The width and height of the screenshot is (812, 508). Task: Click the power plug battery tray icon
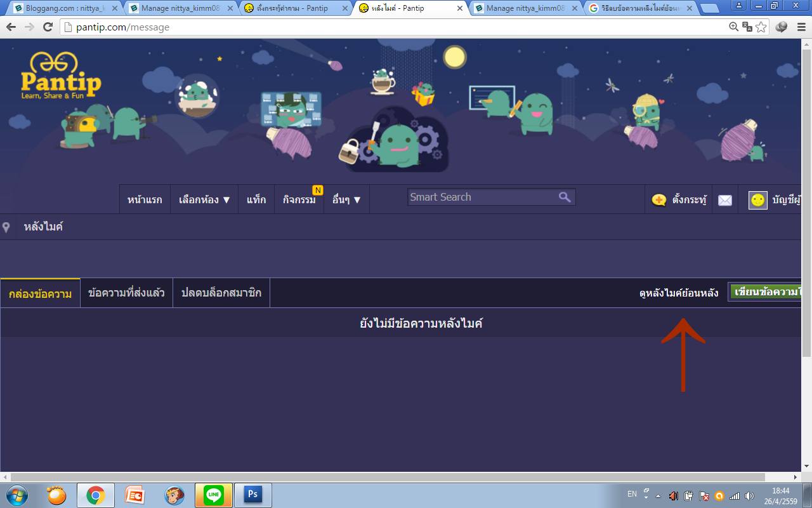click(x=689, y=496)
